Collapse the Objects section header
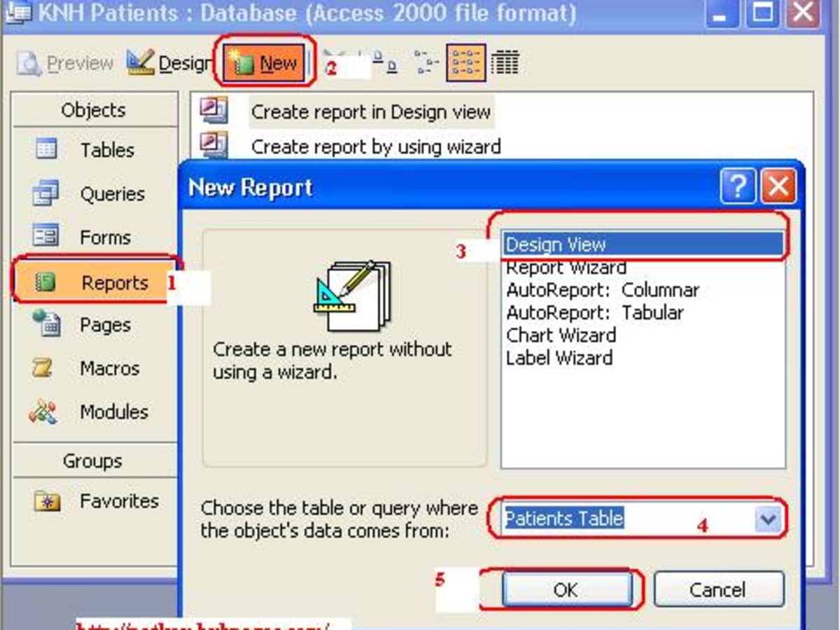840x630 pixels. tap(93, 109)
